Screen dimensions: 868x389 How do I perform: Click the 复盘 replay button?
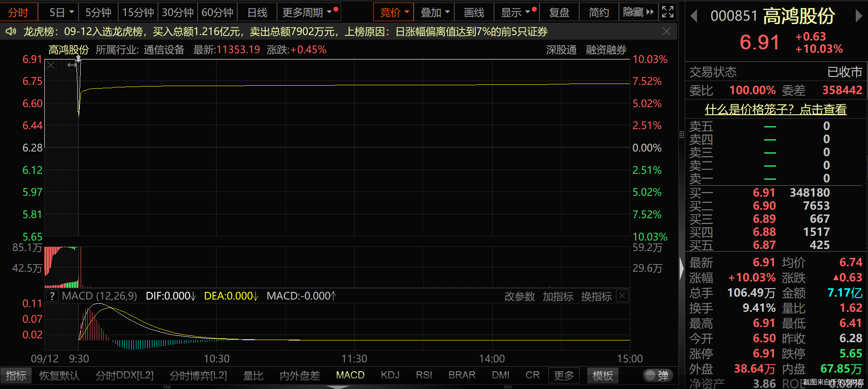click(x=559, y=13)
